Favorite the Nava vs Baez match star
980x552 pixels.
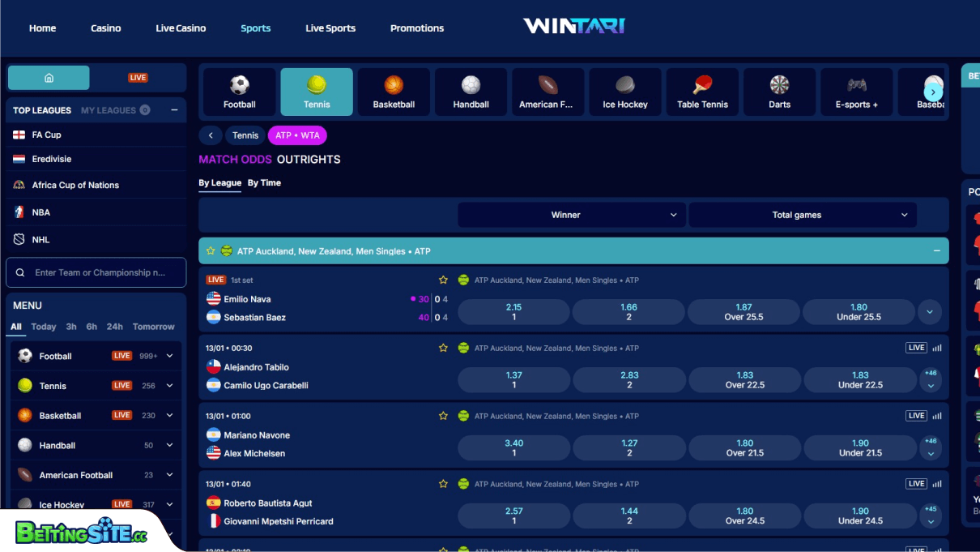coord(443,279)
